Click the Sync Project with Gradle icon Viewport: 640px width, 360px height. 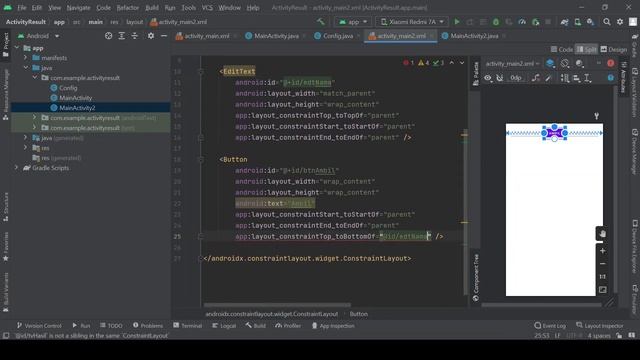click(x=564, y=22)
